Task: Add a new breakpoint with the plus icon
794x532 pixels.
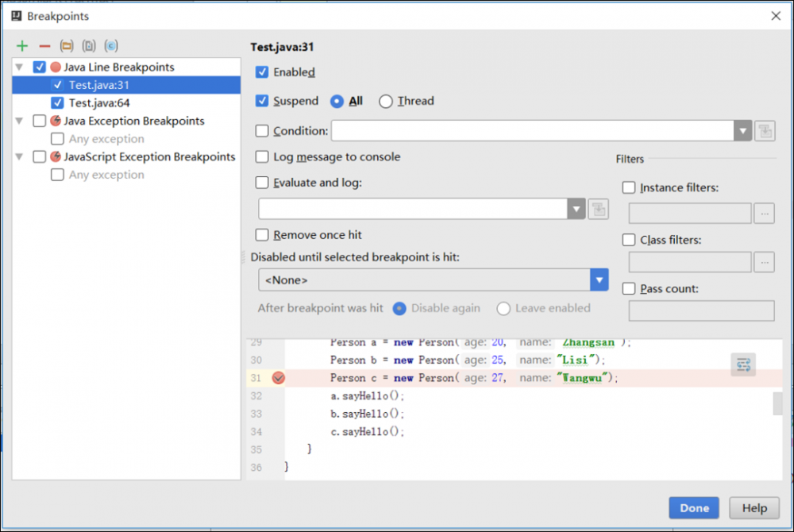Action: click(x=21, y=45)
